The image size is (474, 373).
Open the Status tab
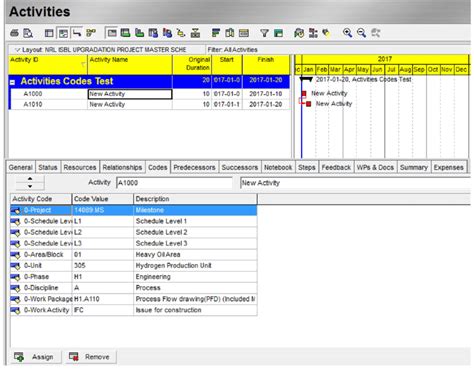(x=48, y=167)
